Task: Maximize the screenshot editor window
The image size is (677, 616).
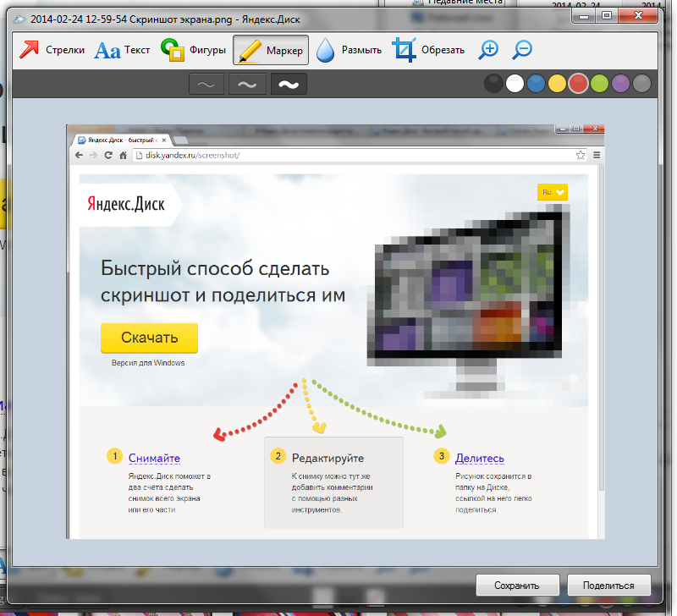Action: pyautogui.click(x=607, y=15)
